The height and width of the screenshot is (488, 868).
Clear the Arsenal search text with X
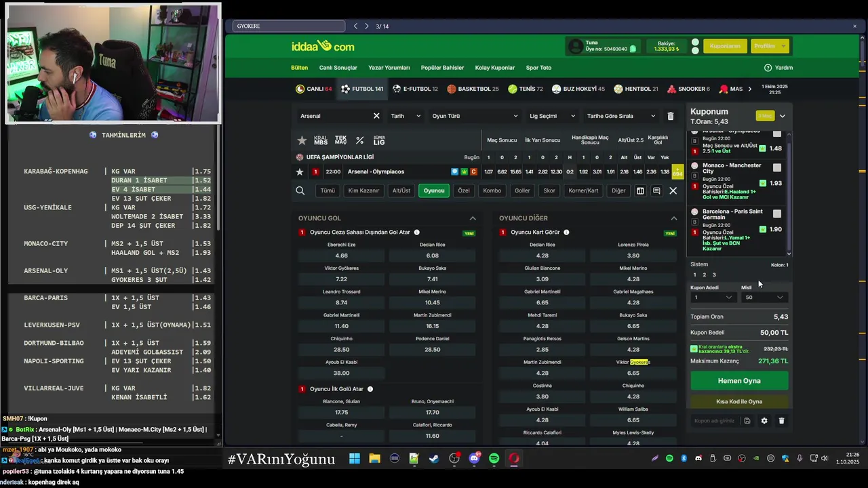click(x=376, y=116)
